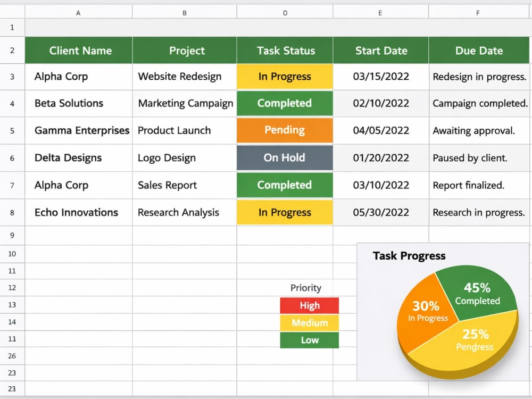Select column E header
The height and width of the screenshot is (399, 532).
(x=381, y=13)
